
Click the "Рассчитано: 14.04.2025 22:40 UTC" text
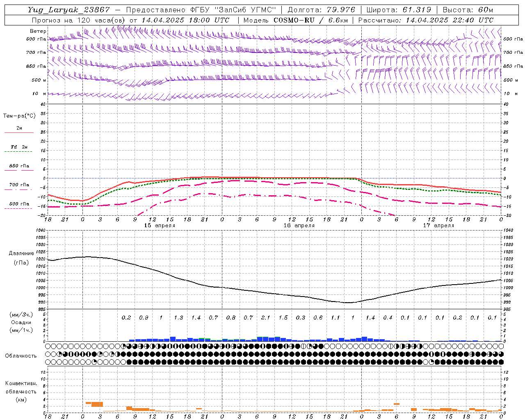point(426,20)
